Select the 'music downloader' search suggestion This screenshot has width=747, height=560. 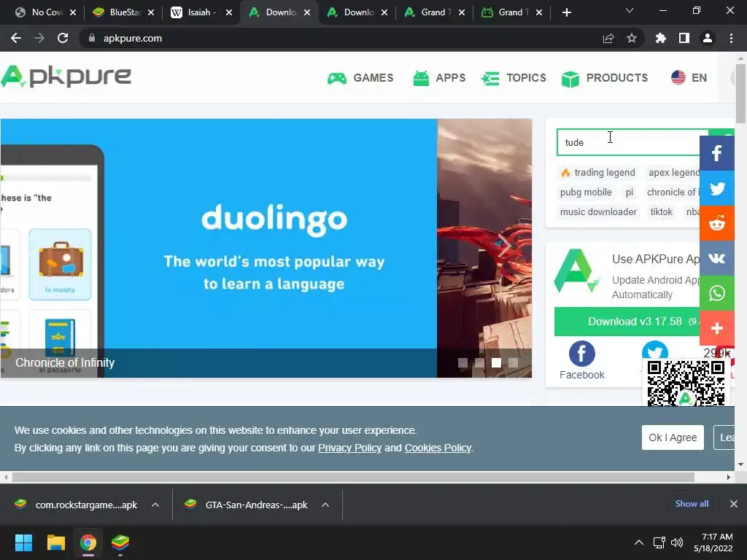[x=598, y=211]
